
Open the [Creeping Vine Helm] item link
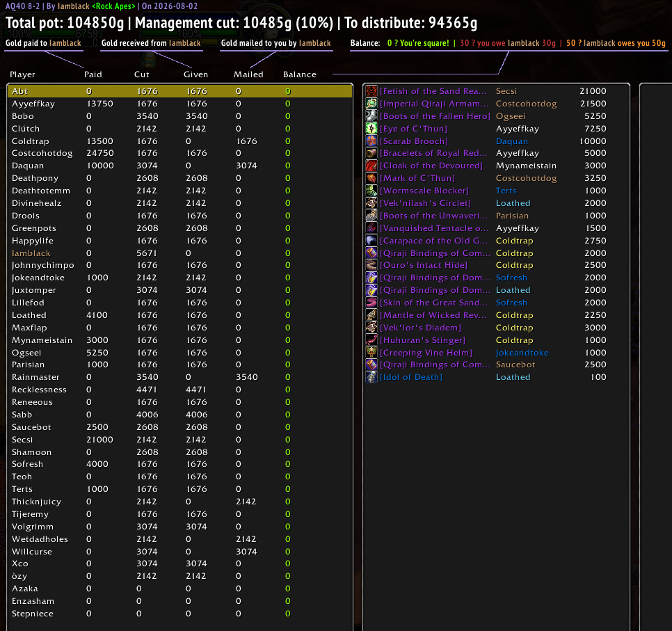tap(426, 353)
